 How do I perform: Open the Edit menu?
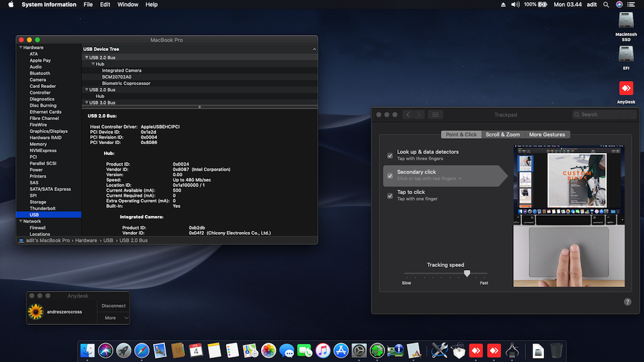(105, 5)
